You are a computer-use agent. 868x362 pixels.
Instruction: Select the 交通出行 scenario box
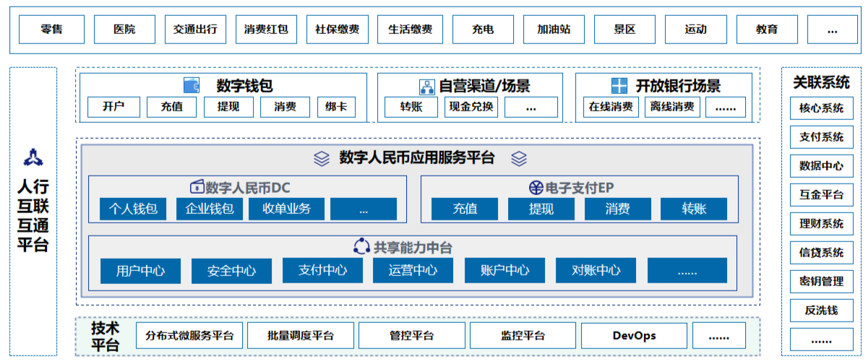pyautogui.click(x=195, y=30)
